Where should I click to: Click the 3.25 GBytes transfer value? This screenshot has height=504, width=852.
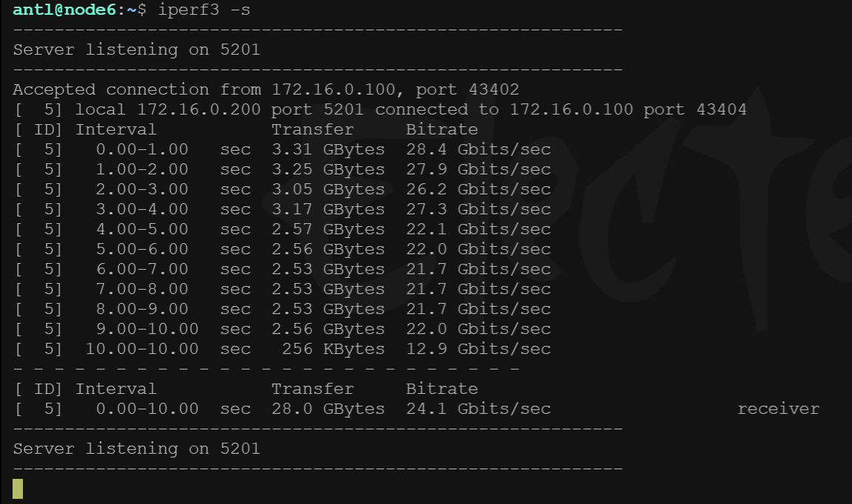pyautogui.click(x=328, y=169)
